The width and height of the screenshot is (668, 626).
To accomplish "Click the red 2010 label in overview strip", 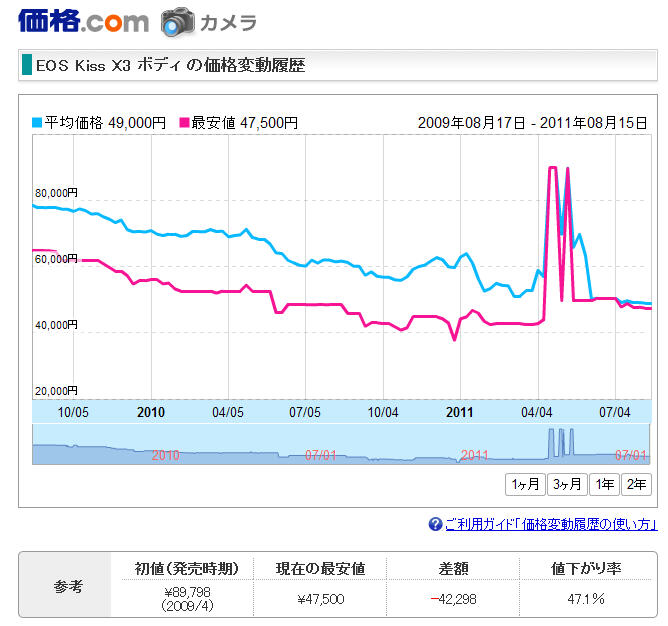I will coord(165,455).
